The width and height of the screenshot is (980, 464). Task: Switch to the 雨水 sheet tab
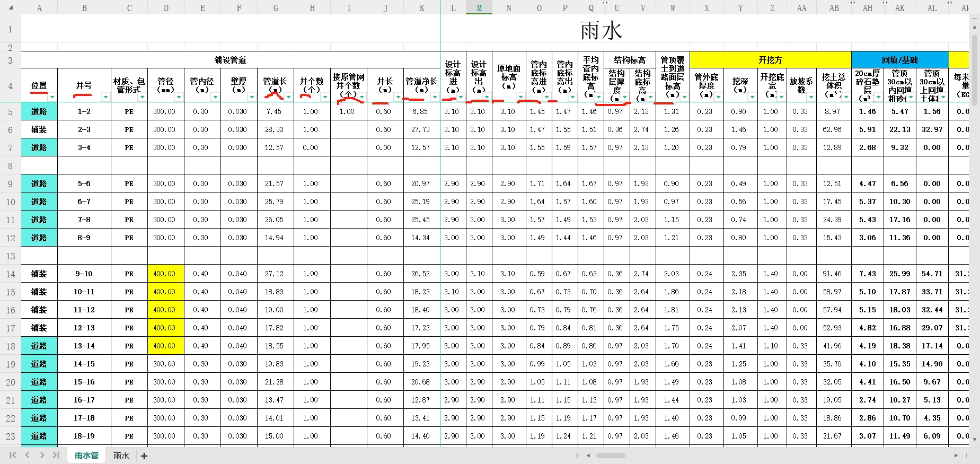(x=121, y=456)
